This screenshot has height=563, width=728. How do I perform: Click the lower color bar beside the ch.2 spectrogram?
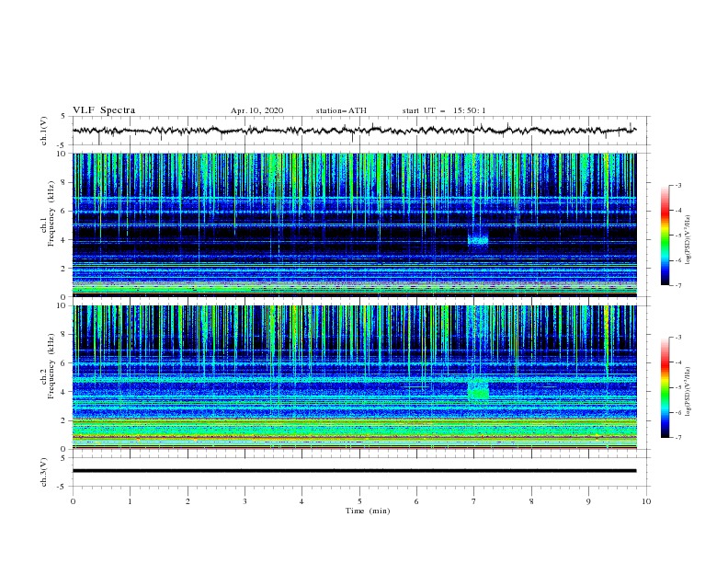point(665,387)
